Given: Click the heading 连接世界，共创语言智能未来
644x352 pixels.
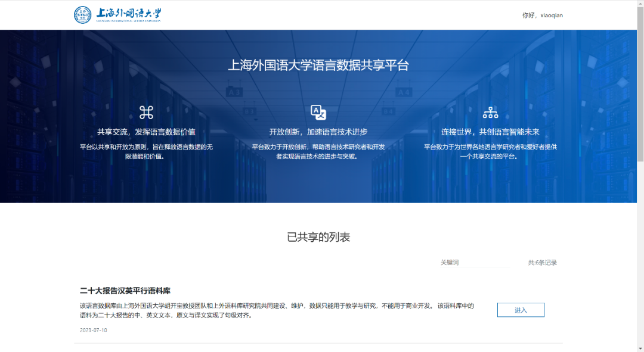Looking at the screenshot, I should pos(490,132).
